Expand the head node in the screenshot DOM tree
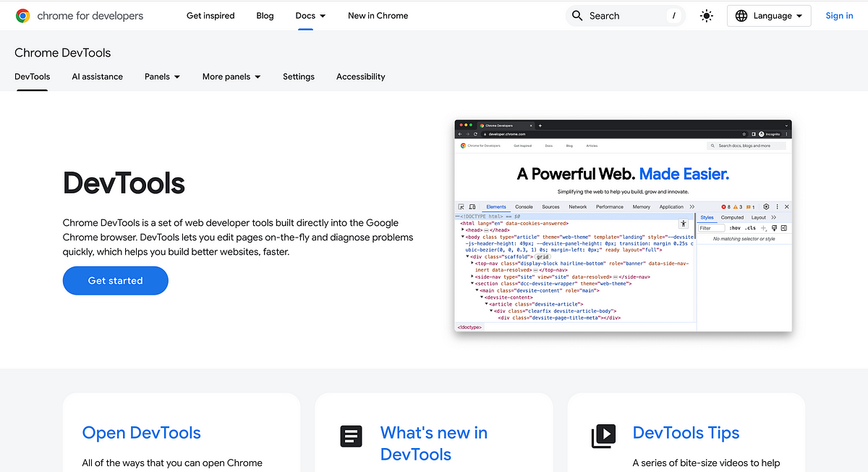Screen dimensions: 868x472 click(463, 229)
